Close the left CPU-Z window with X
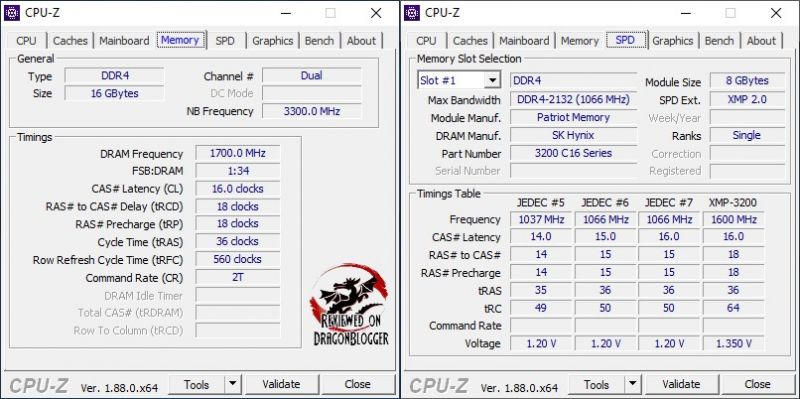This screenshot has width=800, height=399. point(376,13)
